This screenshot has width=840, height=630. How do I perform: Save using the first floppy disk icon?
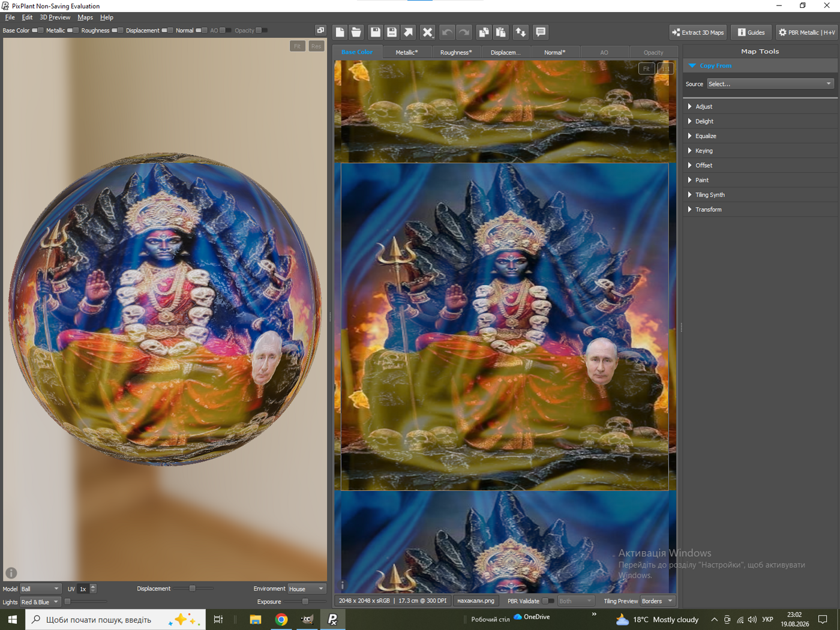(376, 32)
